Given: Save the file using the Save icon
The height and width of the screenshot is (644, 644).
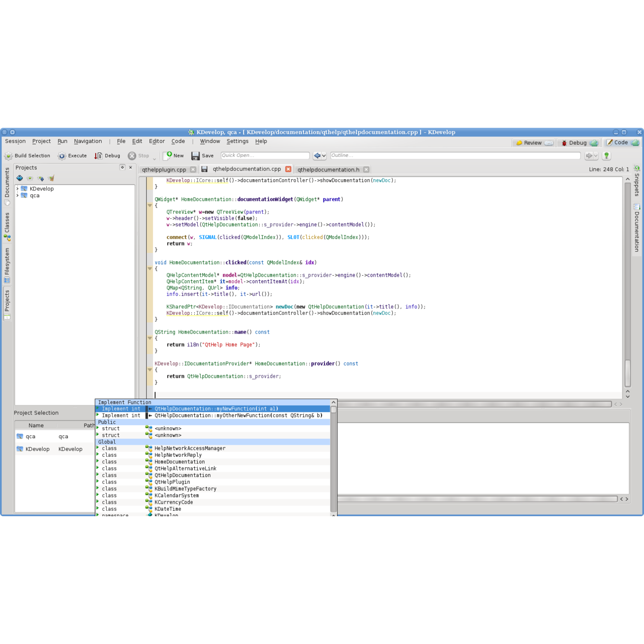Looking at the screenshot, I should [196, 155].
